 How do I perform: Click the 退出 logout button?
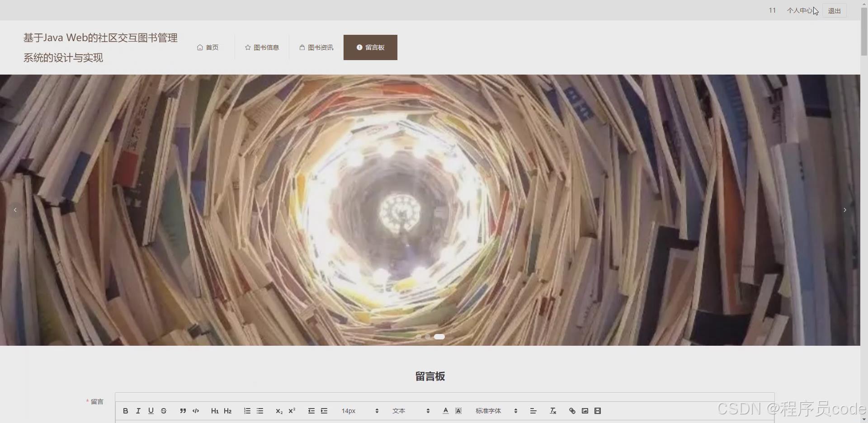(x=834, y=10)
